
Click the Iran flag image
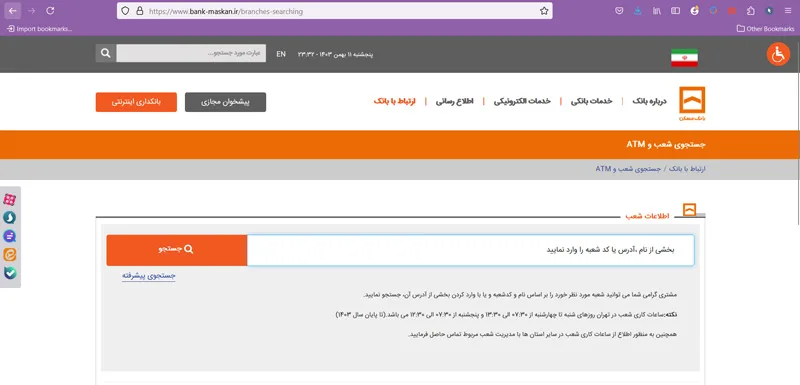[x=684, y=58]
